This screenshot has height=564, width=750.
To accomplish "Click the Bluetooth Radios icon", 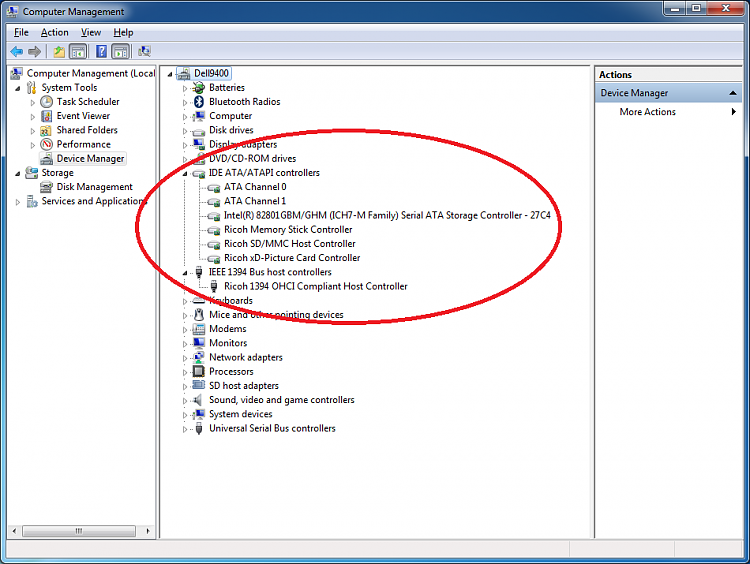I will 199,102.
